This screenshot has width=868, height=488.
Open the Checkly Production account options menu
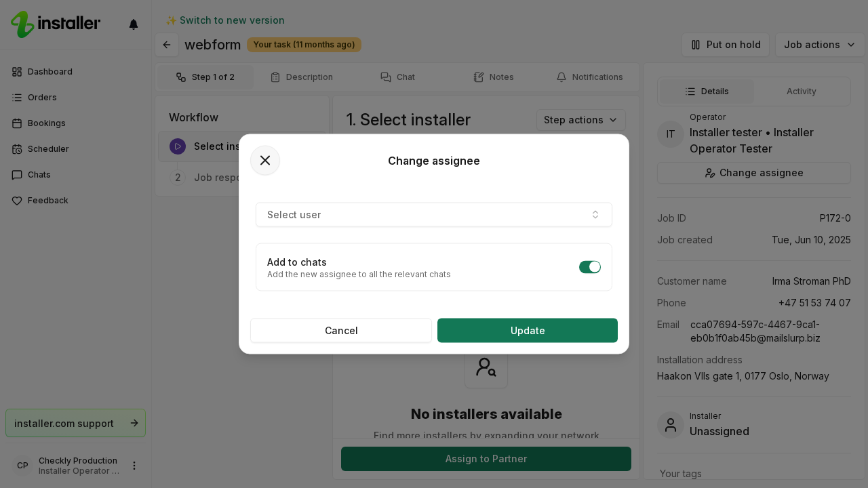134,466
